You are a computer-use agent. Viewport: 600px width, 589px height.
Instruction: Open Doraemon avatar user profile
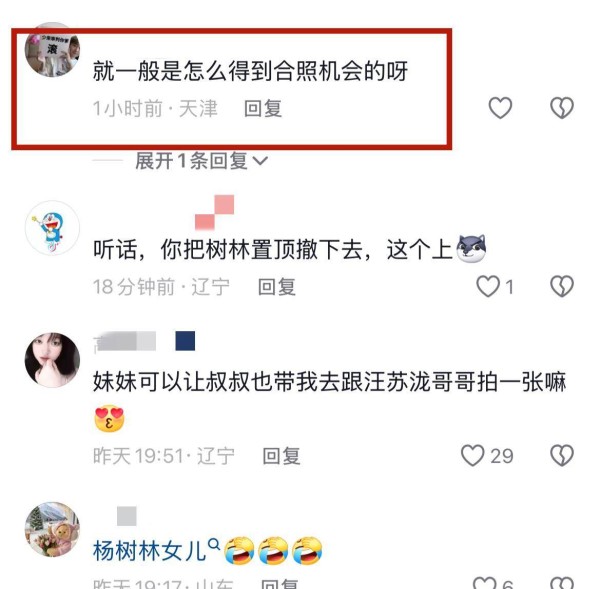[x=52, y=228]
